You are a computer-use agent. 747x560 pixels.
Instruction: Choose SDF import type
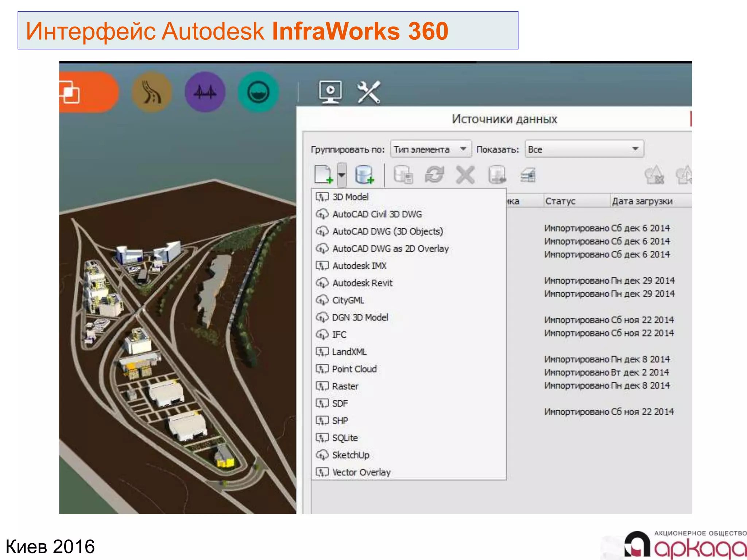pyautogui.click(x=409, y=403)
